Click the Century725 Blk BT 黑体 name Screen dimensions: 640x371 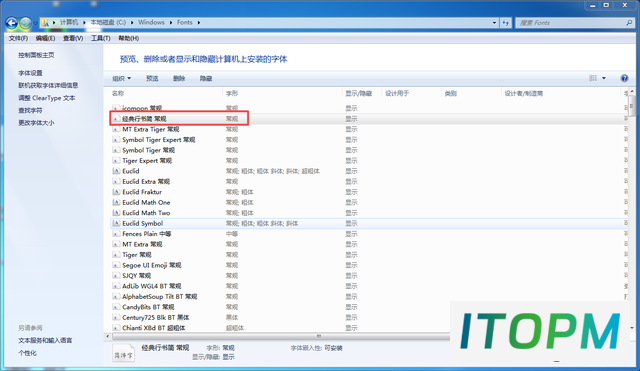(156, 318)
